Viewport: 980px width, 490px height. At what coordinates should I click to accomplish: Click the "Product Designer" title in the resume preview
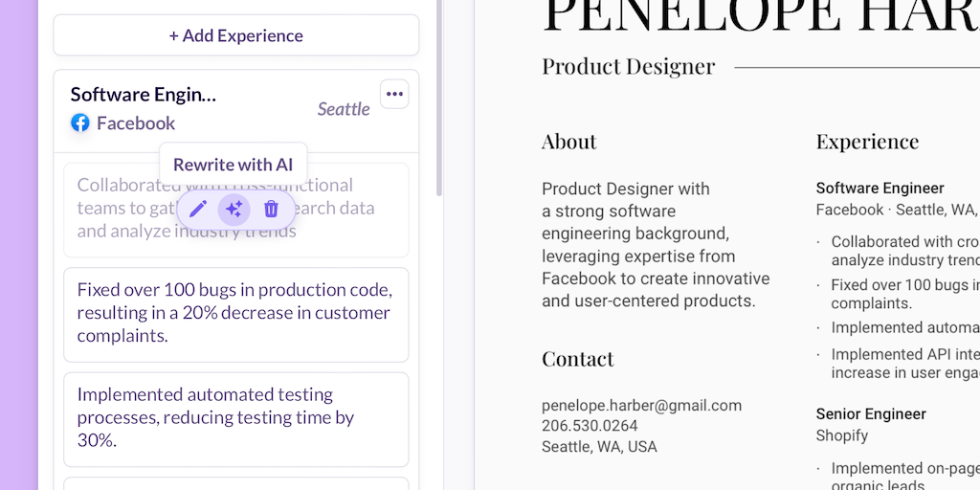tap(628, 66)
